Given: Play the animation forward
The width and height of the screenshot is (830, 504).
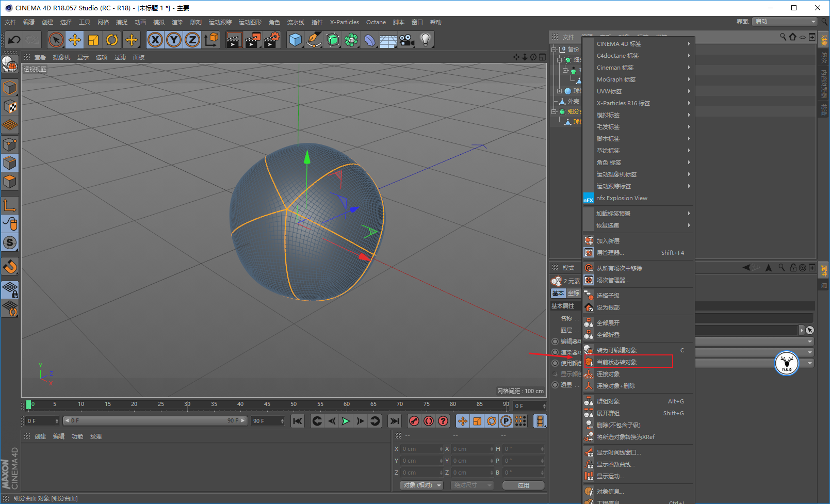Looking at the screenshot, I should [346, 421].
